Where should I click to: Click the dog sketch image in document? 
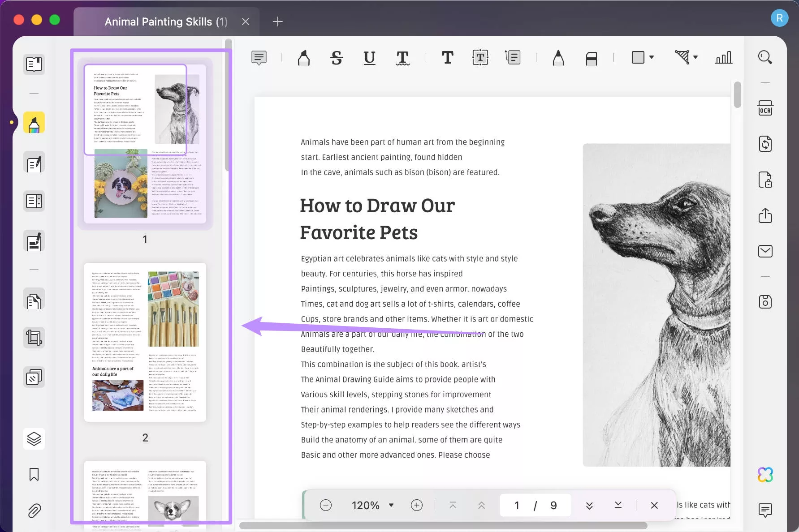tap(656, 305)
